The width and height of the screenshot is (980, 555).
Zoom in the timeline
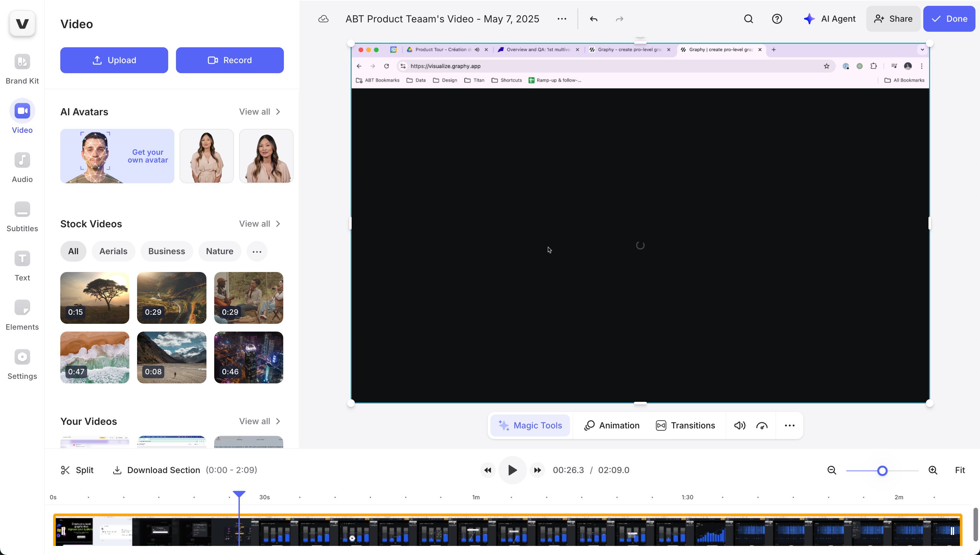[x=933, y=470]
